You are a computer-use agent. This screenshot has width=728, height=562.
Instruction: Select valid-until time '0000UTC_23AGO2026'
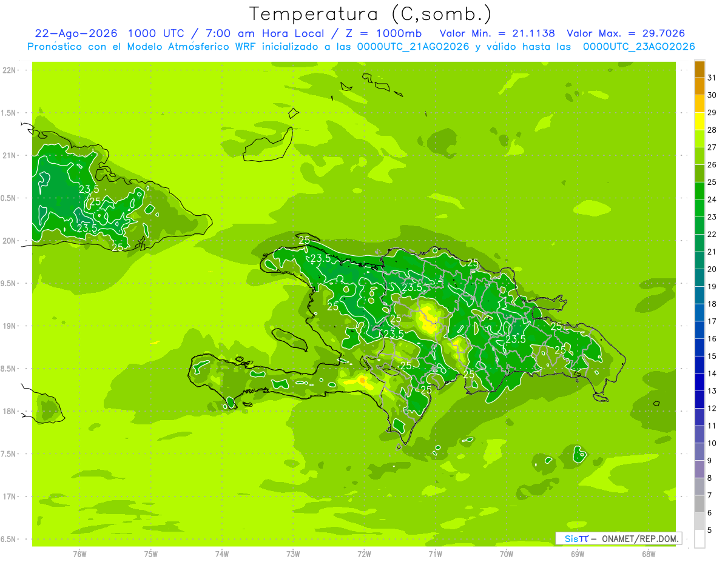click(x=639, y=47)
